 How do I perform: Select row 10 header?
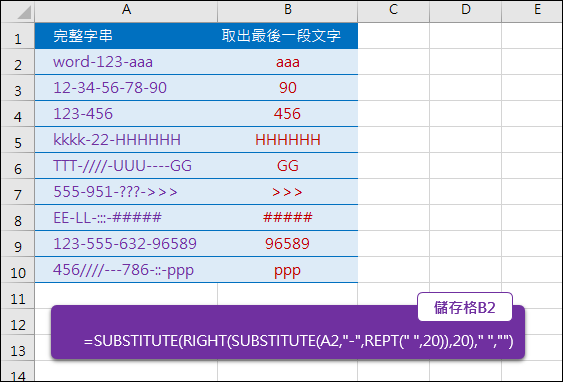pyautogui.click(x=18, y=270)
